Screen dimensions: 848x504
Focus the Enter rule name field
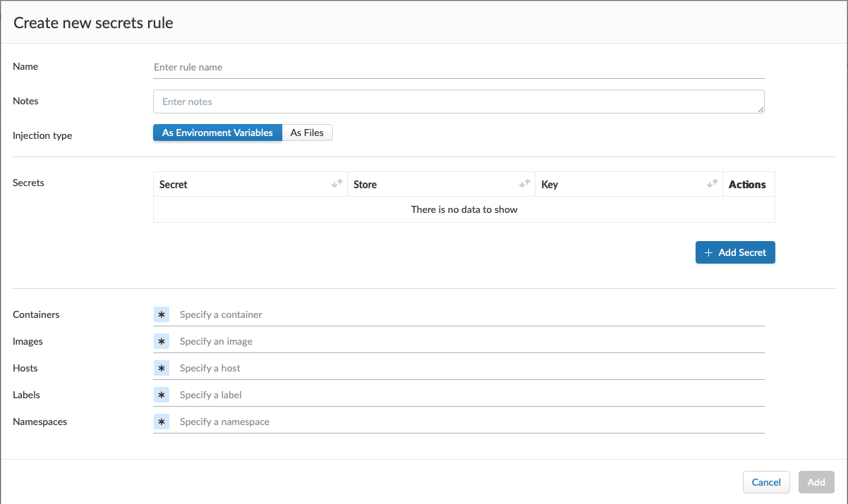point(459,68)
